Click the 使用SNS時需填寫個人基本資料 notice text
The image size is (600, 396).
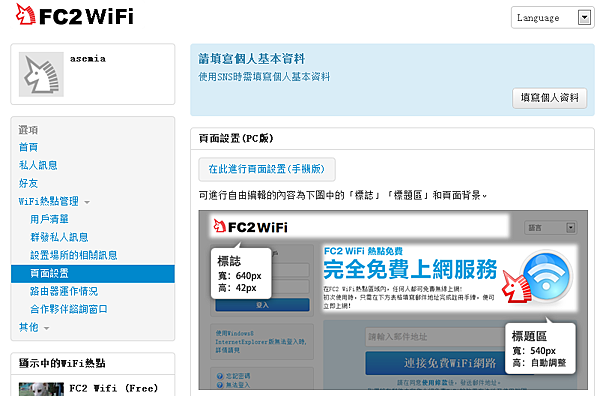coord(264,77)
